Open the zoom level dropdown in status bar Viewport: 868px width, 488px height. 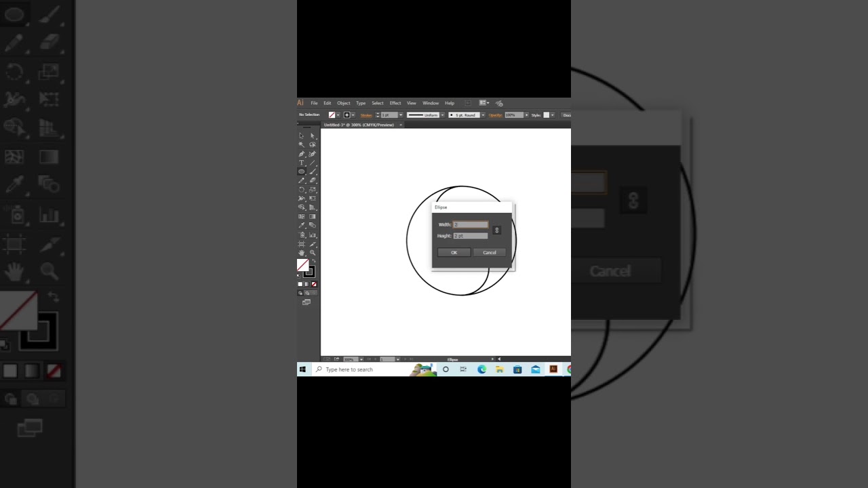click(361, 359)
